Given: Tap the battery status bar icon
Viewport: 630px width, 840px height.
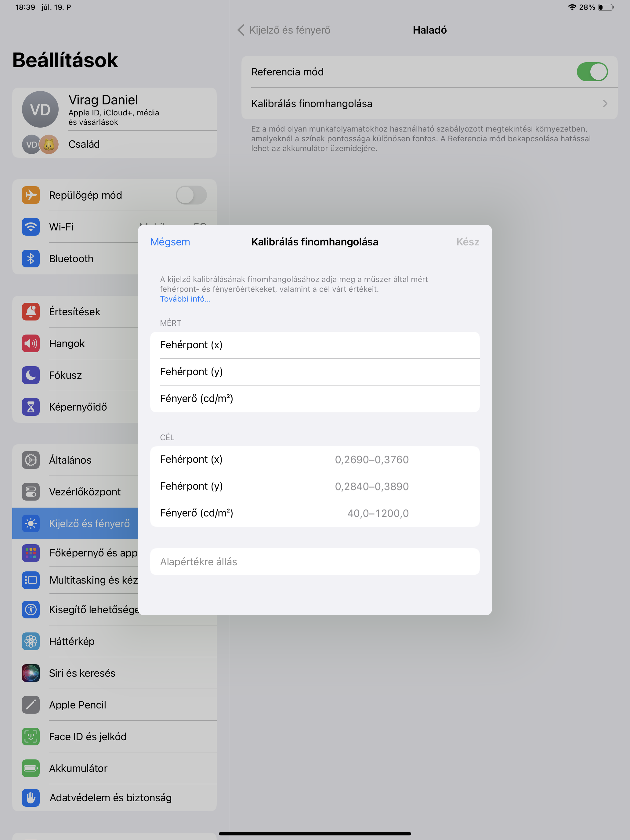Looking at the screenshot, I should click(606, 7).
